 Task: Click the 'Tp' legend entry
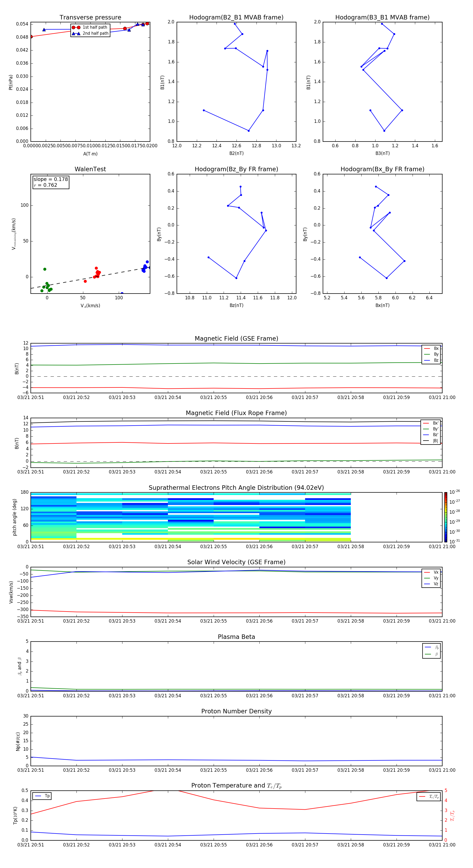pos(42,796)
